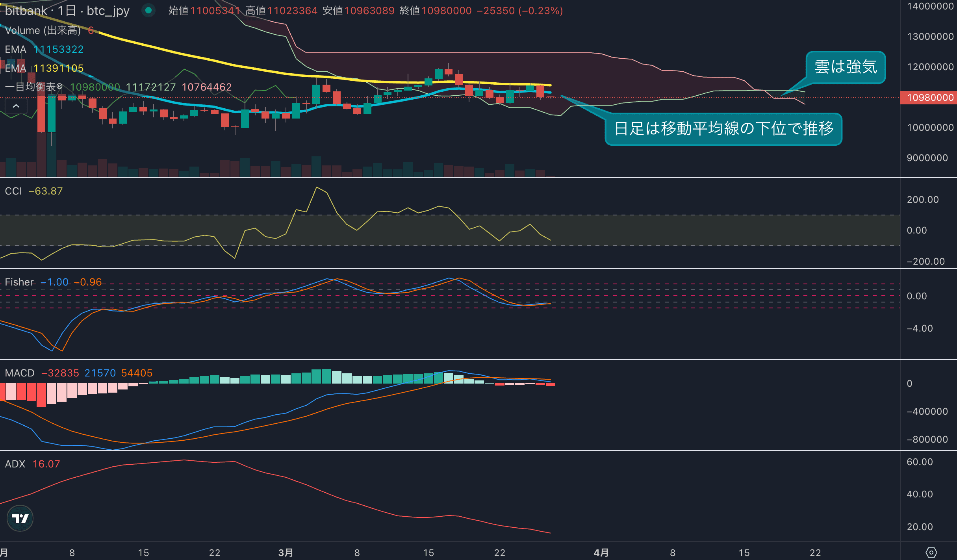Click the 14000000 price scale label
957x560 pixels.
pos(930,6)
